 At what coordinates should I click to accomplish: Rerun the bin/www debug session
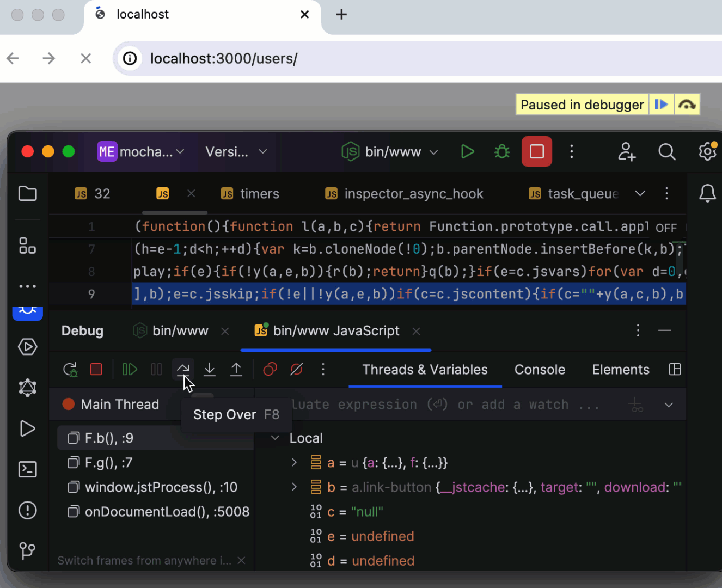click(x=70, y=369)
